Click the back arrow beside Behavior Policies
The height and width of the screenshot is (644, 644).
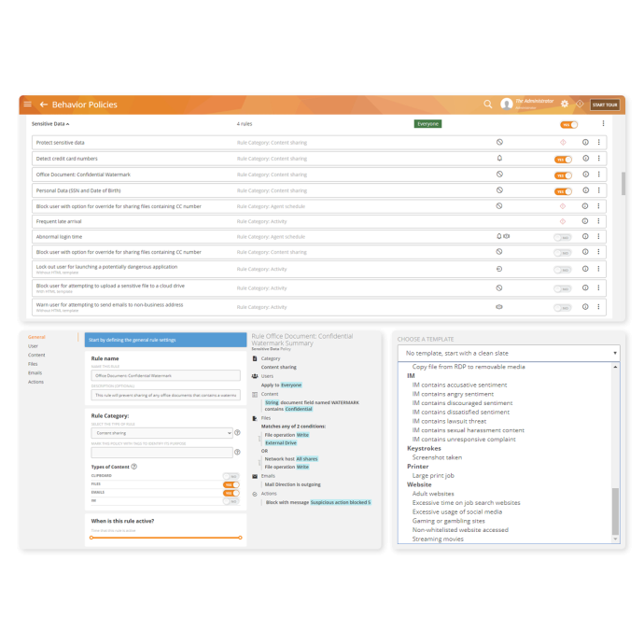(43, 105)
